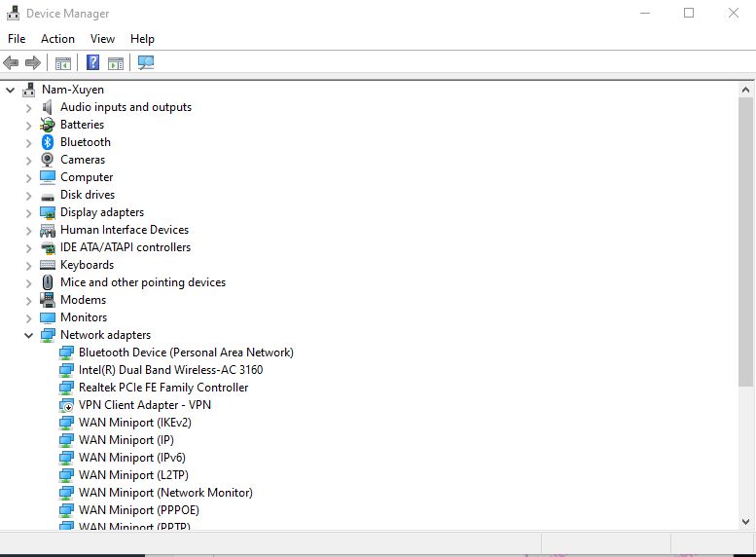Click the Back arrow toolbar icon

[11, 62]
